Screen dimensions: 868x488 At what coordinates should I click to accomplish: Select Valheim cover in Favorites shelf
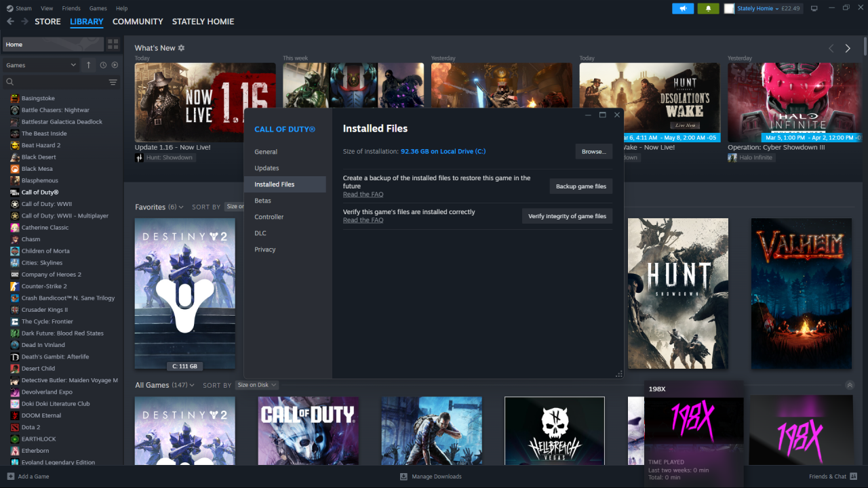[x=801, y=293]
